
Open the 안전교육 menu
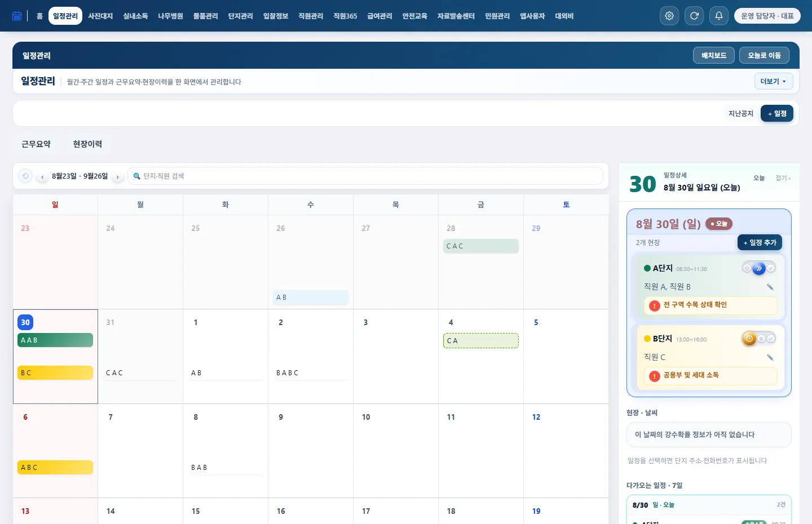(x=414, y=16)
